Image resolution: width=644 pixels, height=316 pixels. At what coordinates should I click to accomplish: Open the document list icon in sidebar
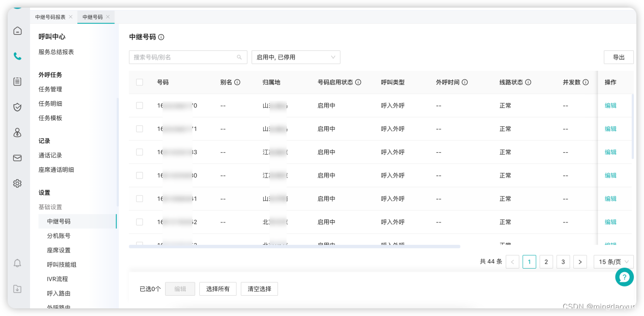point(17,81)
